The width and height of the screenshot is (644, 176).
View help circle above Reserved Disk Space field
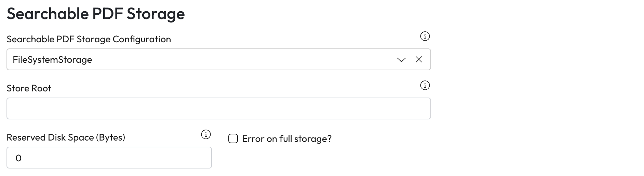click(206, 134)
